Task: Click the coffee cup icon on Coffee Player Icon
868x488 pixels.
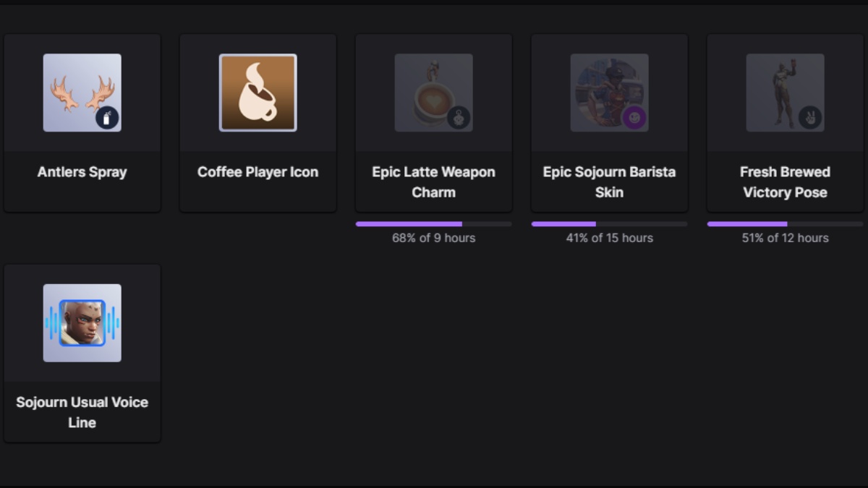Action: (258, 93)
